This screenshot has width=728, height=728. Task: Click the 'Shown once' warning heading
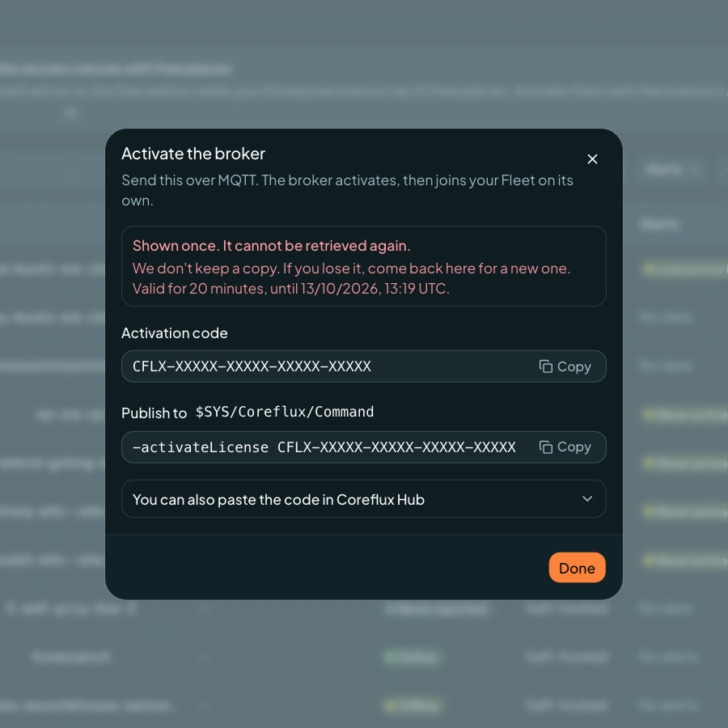coord(271,246)
